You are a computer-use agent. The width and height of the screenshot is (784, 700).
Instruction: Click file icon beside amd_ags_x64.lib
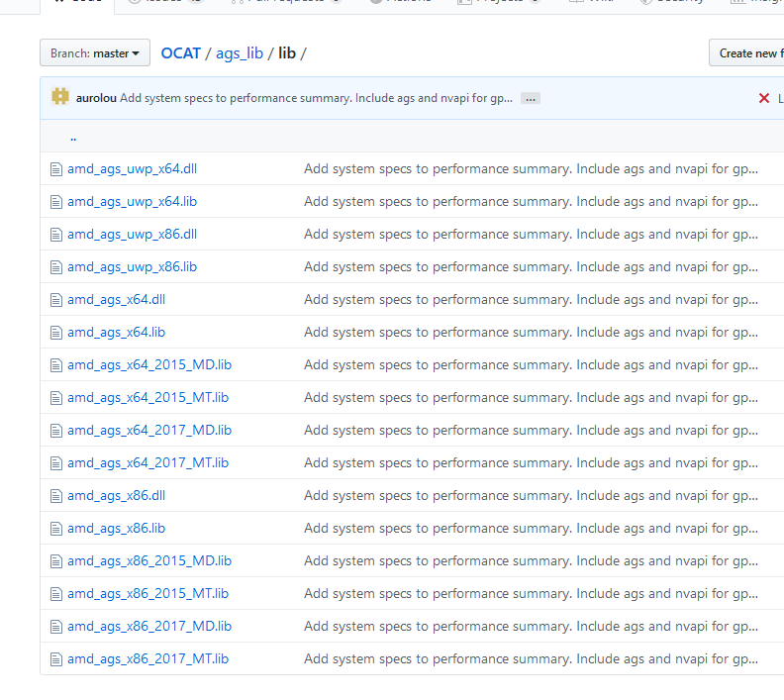(x=56, y=333)
